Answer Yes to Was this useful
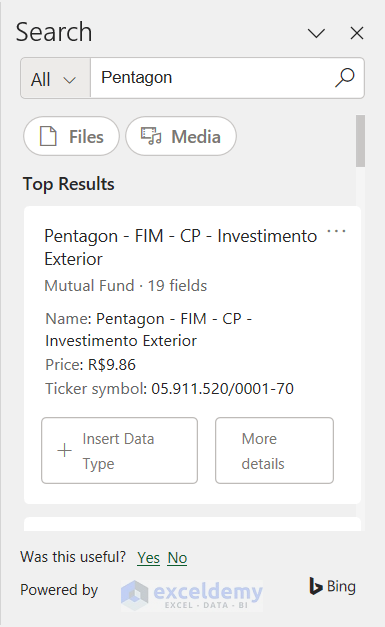385x627 pixels. (x=148, y=557)
